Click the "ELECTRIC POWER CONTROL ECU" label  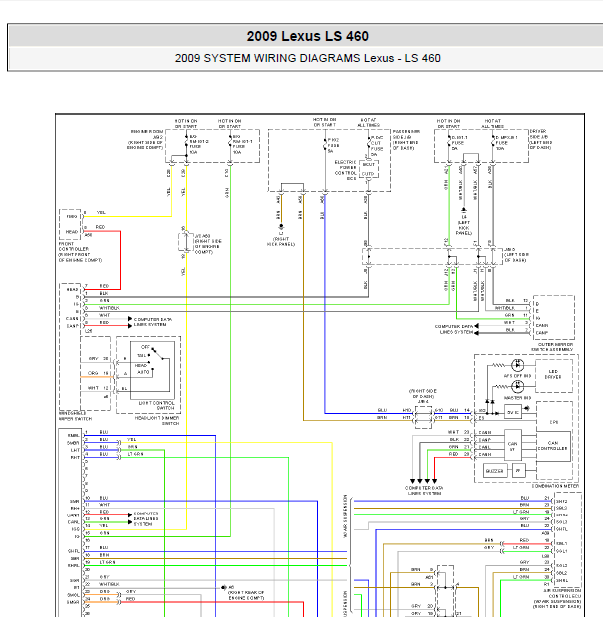(x=345, y=170)
